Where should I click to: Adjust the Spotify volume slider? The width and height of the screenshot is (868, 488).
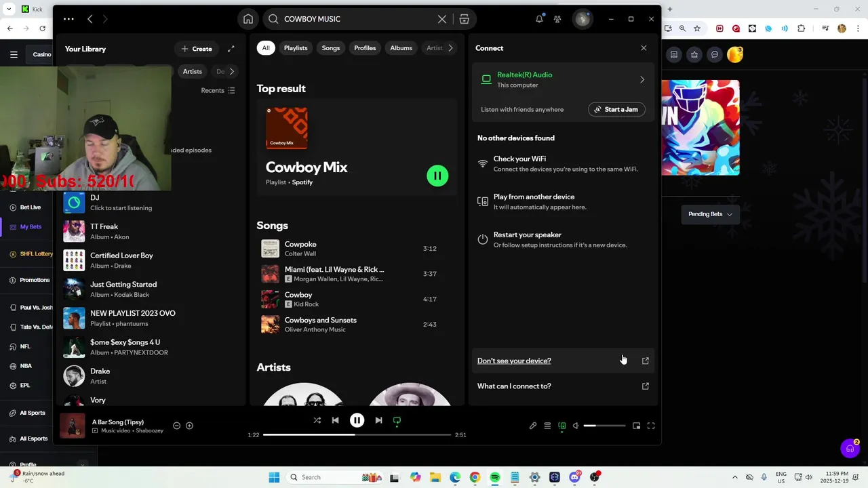pyautogui.click(x=605, y=426)
